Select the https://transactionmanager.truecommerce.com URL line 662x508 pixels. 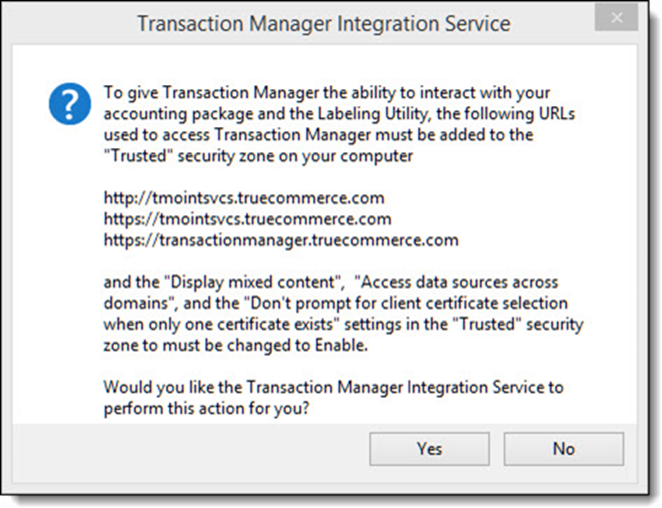[x=281, y=240]
